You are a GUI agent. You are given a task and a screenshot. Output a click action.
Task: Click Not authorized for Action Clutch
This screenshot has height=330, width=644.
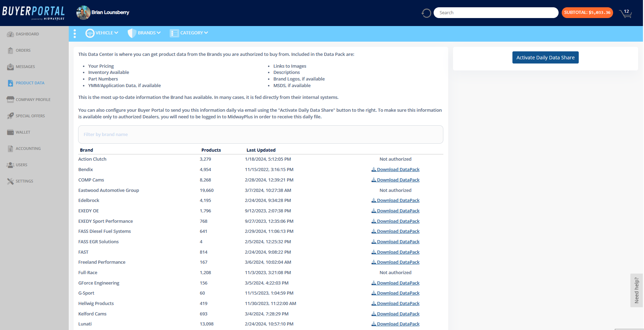(x=395, y=159)
